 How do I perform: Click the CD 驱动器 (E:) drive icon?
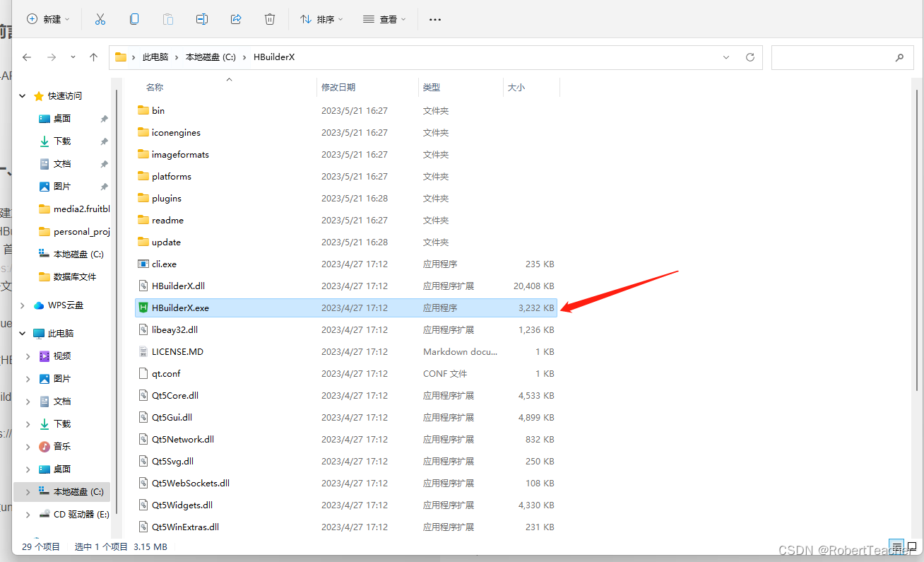click(45, 514)
